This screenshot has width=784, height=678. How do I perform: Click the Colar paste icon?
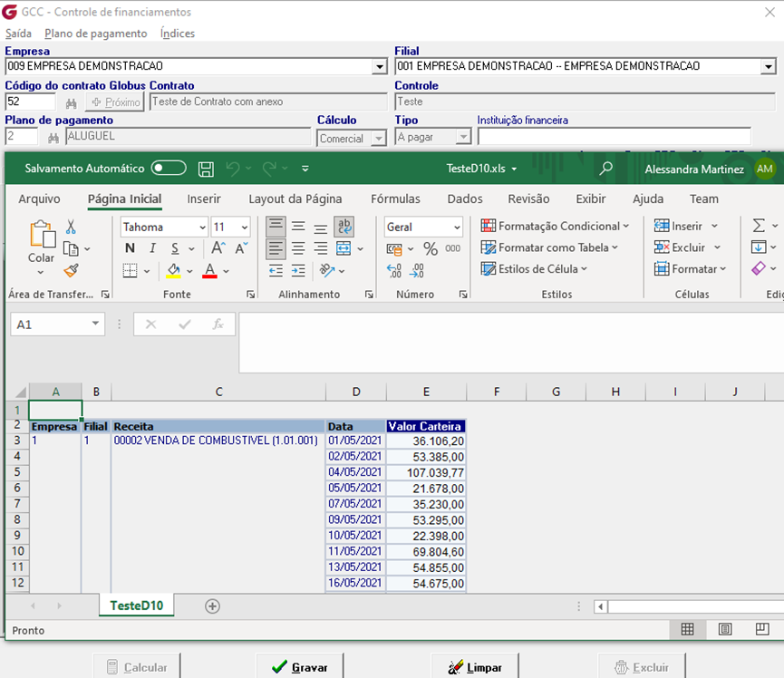point(42,234)
